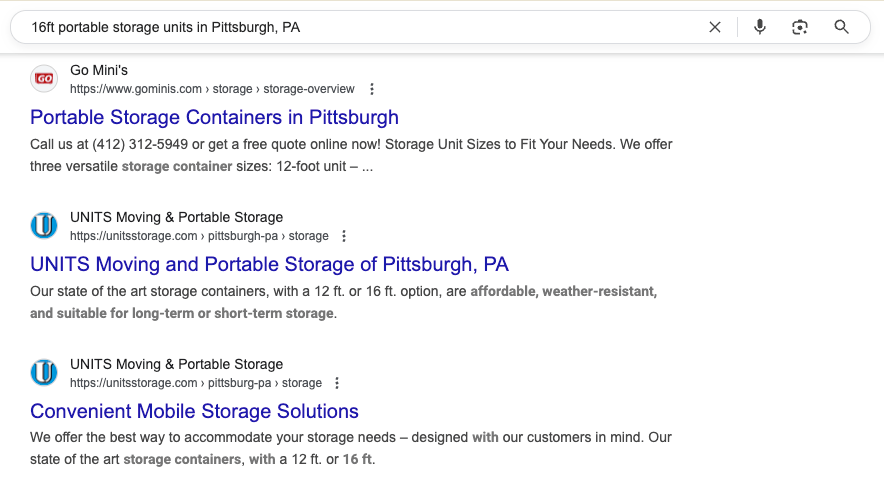Click UNITS logo above 'UNITS Moving and Portable Storage of Pittsburgh'
The height and width of the screenshot is (478, 884).
(x=44, y=226)
